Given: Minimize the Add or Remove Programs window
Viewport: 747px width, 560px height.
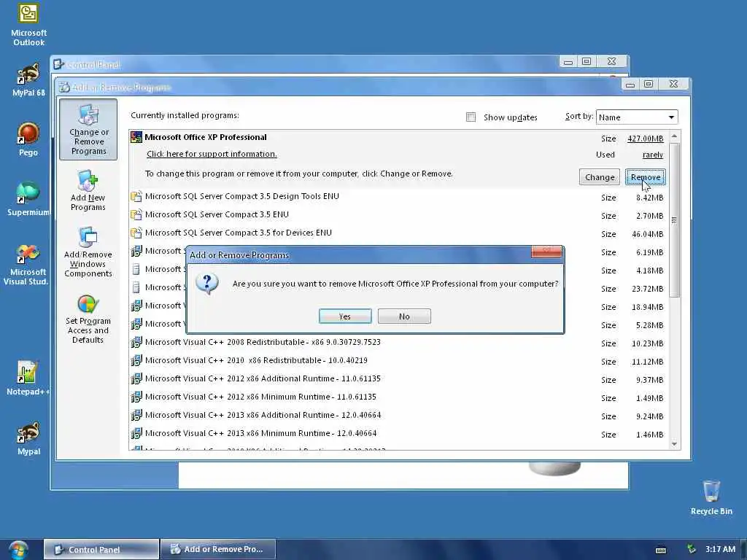Looking at the screenshot, I should [x=630, y=85].
